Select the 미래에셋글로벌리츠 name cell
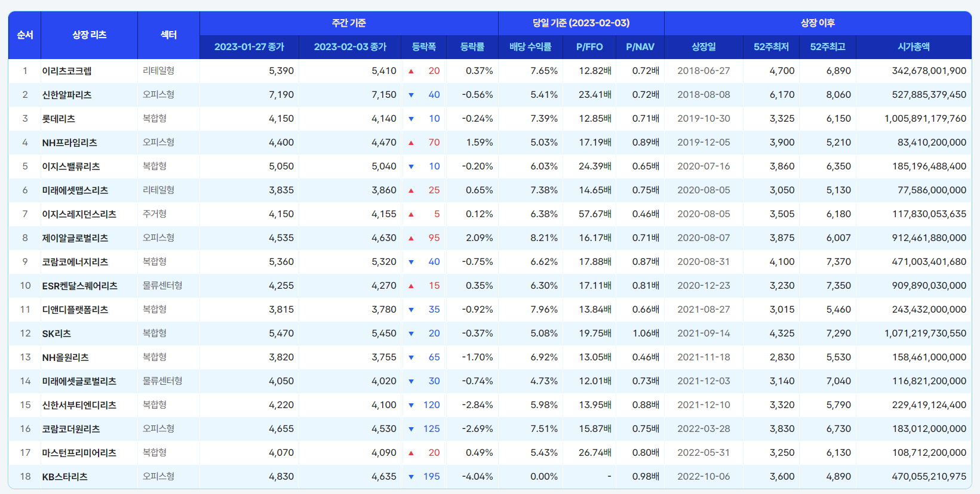This screenshot has width=980, height=494. point(90,381)
